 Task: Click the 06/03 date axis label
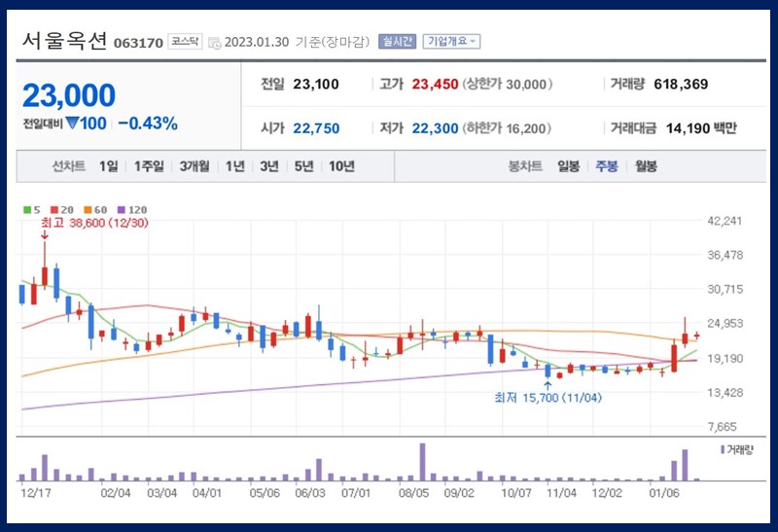310,493
